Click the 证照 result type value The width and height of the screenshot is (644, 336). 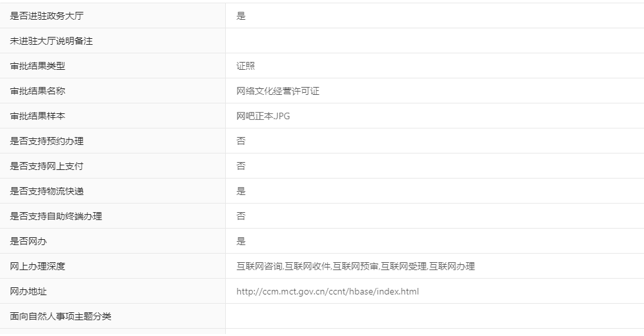point(245,66)
